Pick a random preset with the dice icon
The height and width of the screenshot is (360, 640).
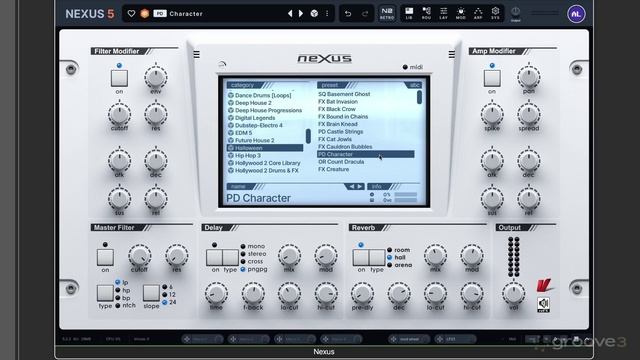tap(314, 13)
